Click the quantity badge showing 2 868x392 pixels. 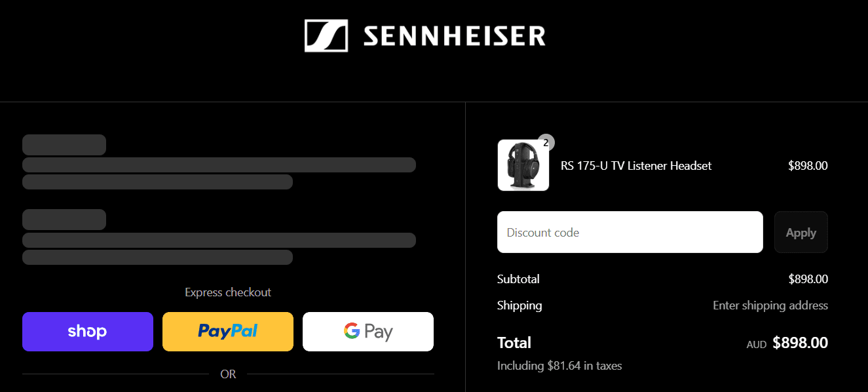pyautogui.click(x=546, y=142)
